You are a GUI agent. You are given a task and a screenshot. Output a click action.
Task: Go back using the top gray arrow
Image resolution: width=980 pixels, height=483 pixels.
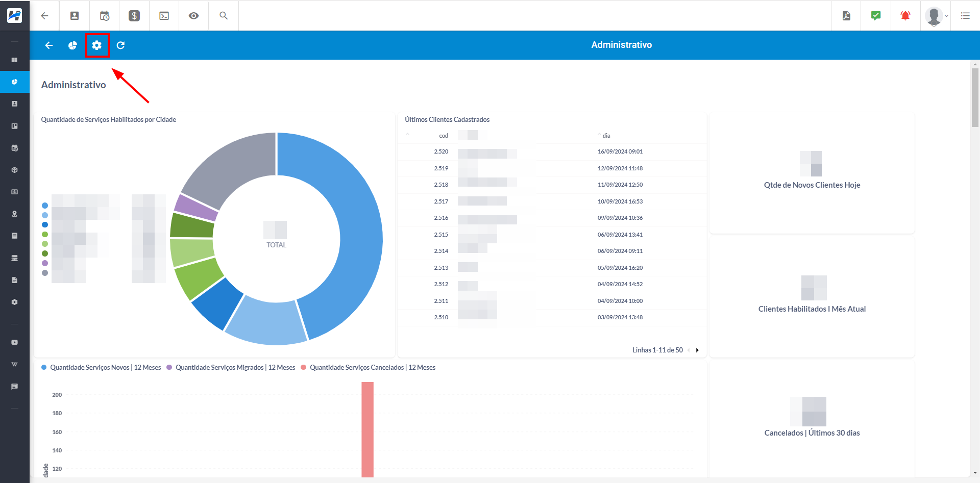coord(45,16)
